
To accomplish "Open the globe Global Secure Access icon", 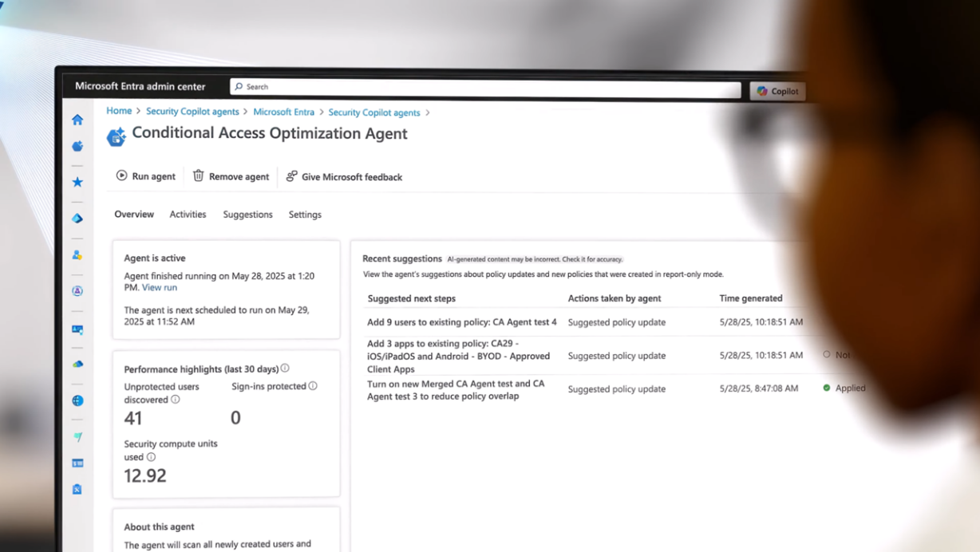I will pos(77,400).
